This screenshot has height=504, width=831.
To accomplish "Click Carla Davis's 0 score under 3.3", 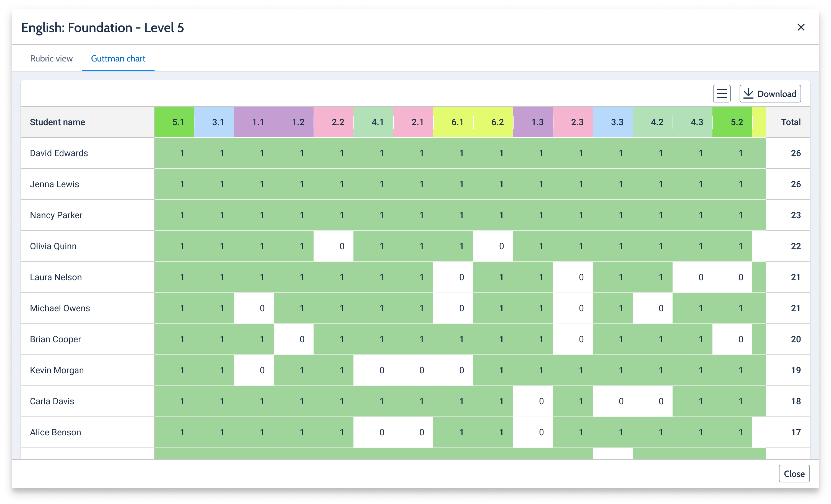I will [613, 401].
